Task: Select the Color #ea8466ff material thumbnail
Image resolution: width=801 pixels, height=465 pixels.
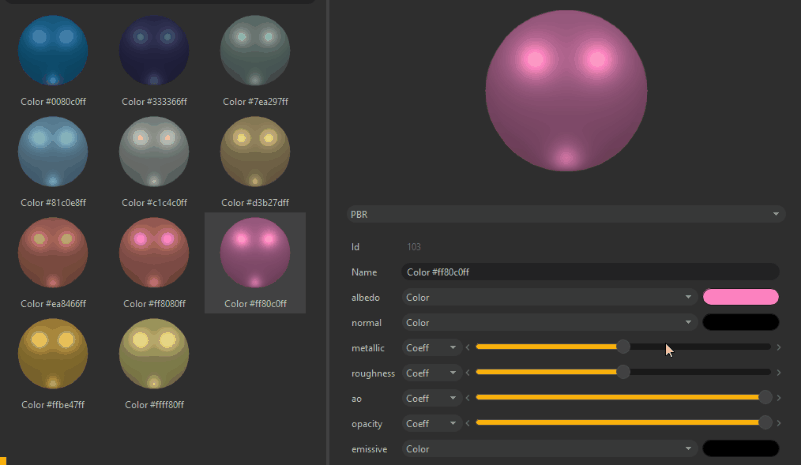Action: (53, 253)
